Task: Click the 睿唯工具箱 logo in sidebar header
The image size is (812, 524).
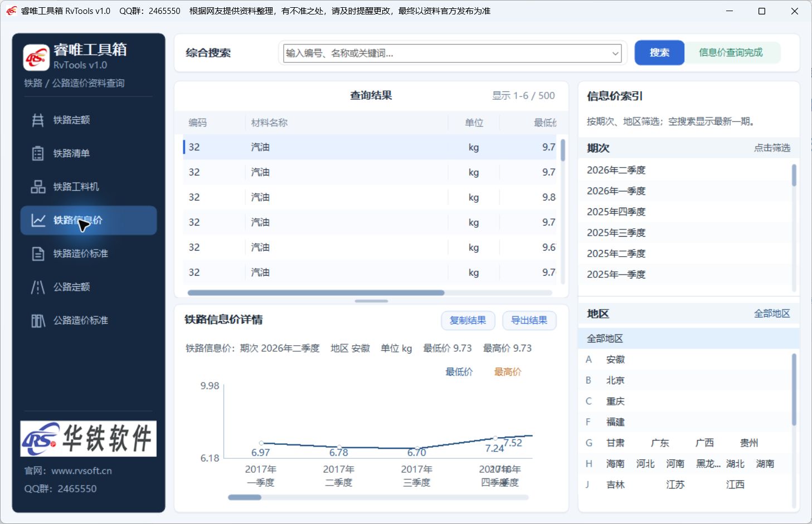Action: click(36, 57)
